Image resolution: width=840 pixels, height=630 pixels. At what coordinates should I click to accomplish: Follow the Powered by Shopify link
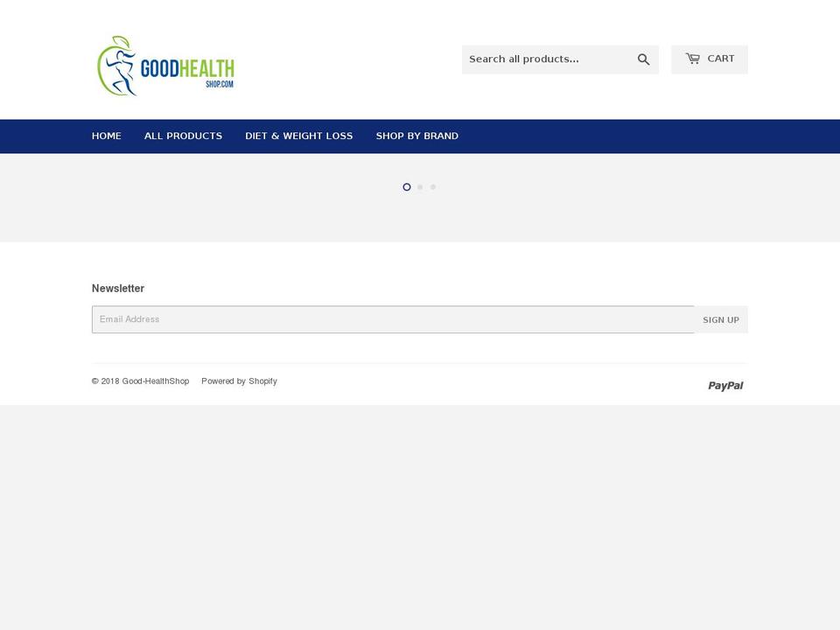point(239,381)
